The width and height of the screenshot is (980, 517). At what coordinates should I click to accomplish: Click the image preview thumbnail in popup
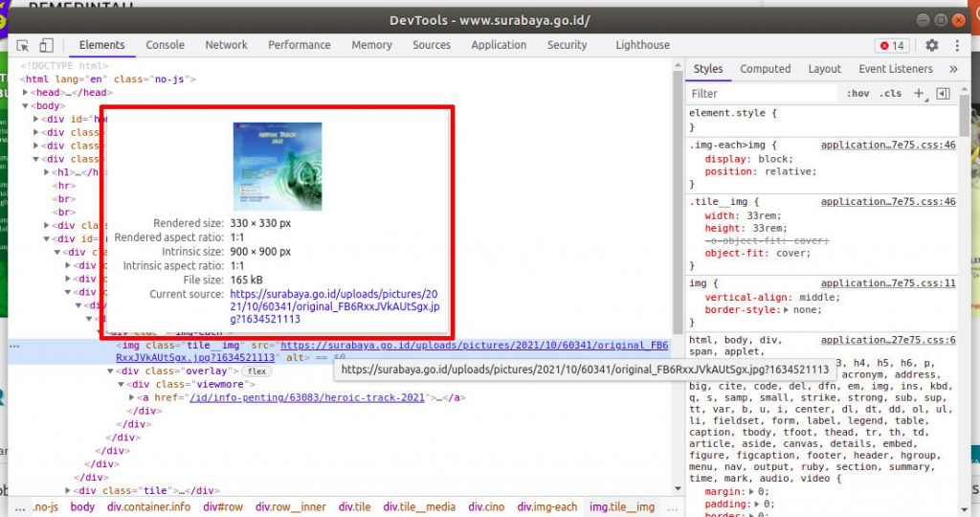(278, 167)
